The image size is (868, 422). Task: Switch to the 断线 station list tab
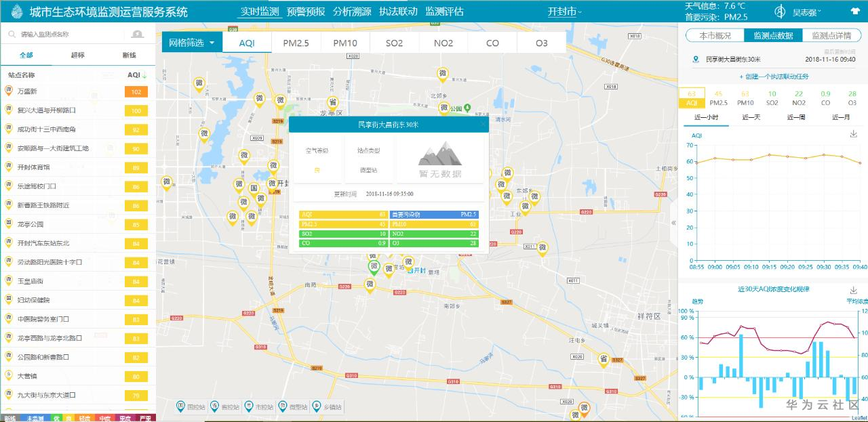pos(130,55)
